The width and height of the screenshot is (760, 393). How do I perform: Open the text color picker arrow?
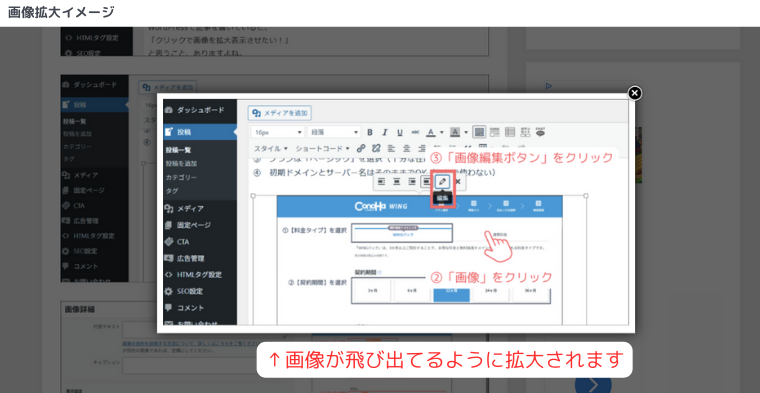[x=442, y=132]
